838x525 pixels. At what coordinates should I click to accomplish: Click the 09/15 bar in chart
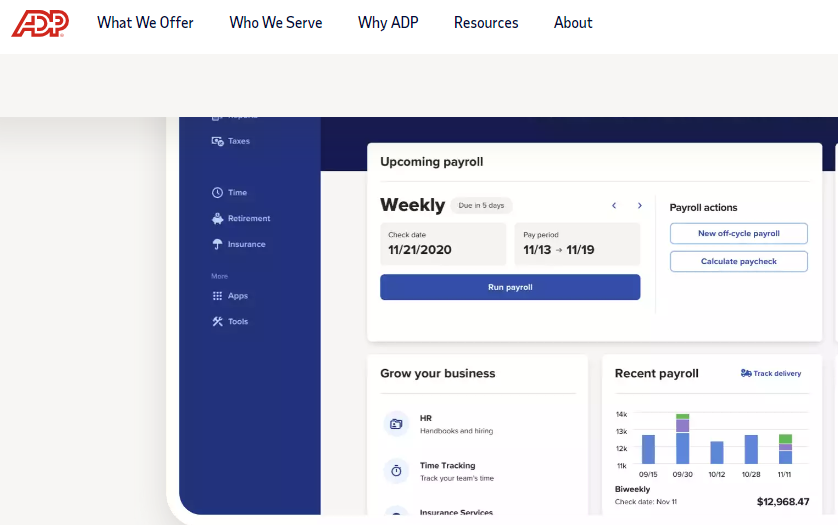(x=648, y=449)
